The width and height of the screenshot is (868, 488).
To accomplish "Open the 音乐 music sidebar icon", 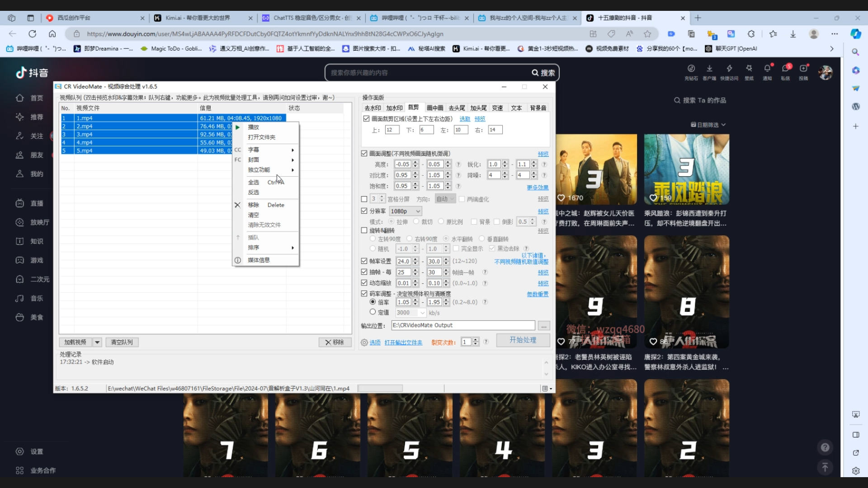I will coord(20,298).
